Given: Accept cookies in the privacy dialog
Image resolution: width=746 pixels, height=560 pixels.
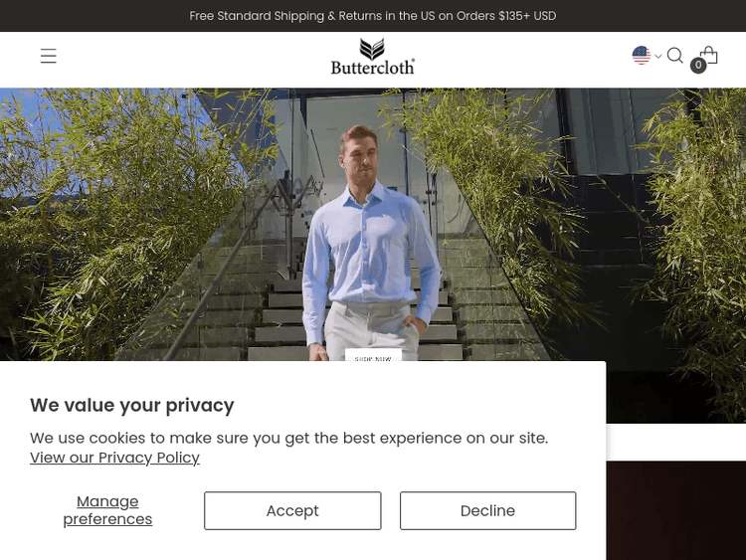Looking at the screenshot, I should tap(292, 510).
